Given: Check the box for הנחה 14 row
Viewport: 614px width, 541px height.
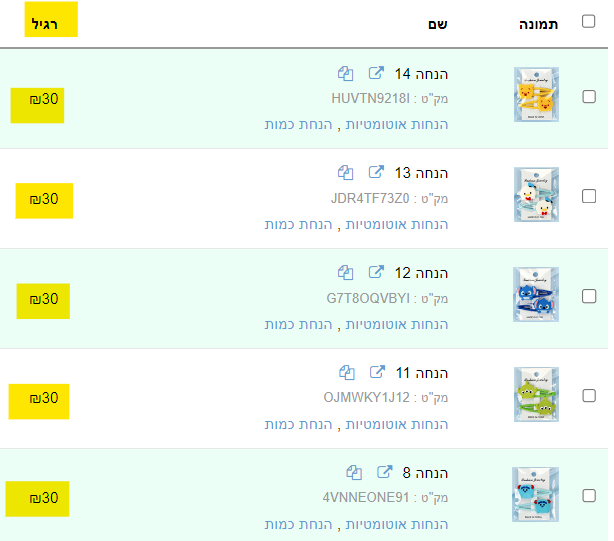Looking at the screenshot, I should pos(588,97).
